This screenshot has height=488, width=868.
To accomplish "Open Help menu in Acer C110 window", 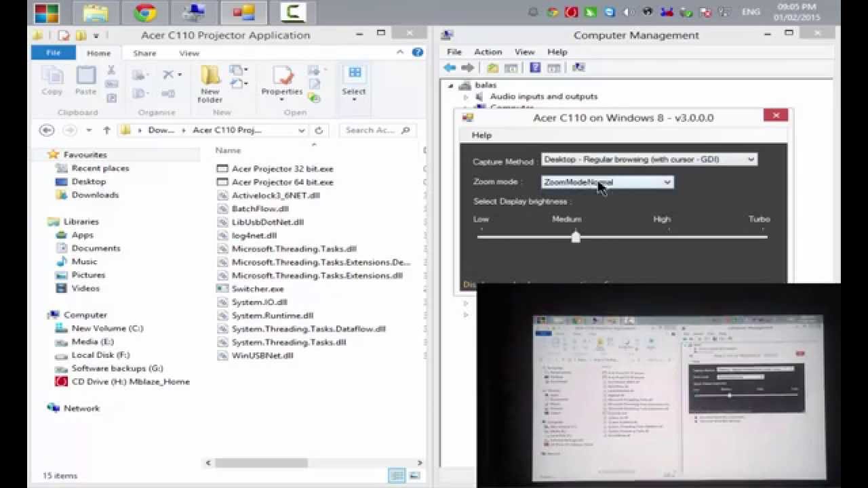I will point(481,136).
